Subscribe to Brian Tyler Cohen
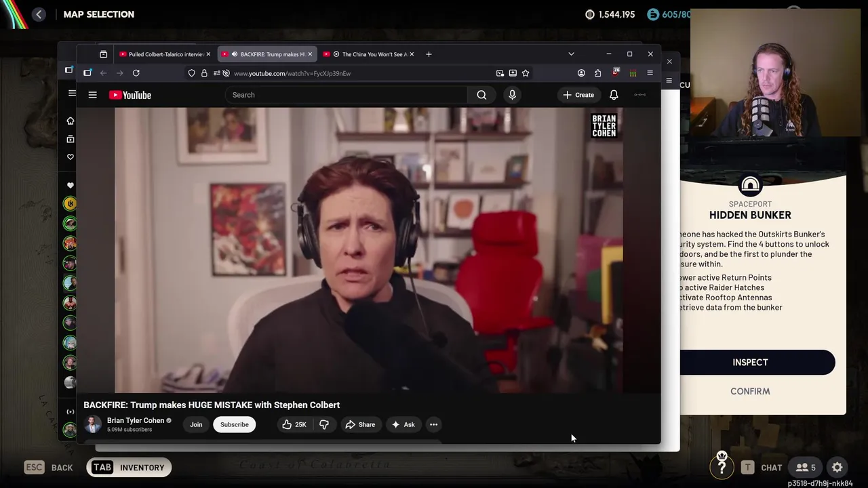868x488 pixels. (x=234, y=424)
